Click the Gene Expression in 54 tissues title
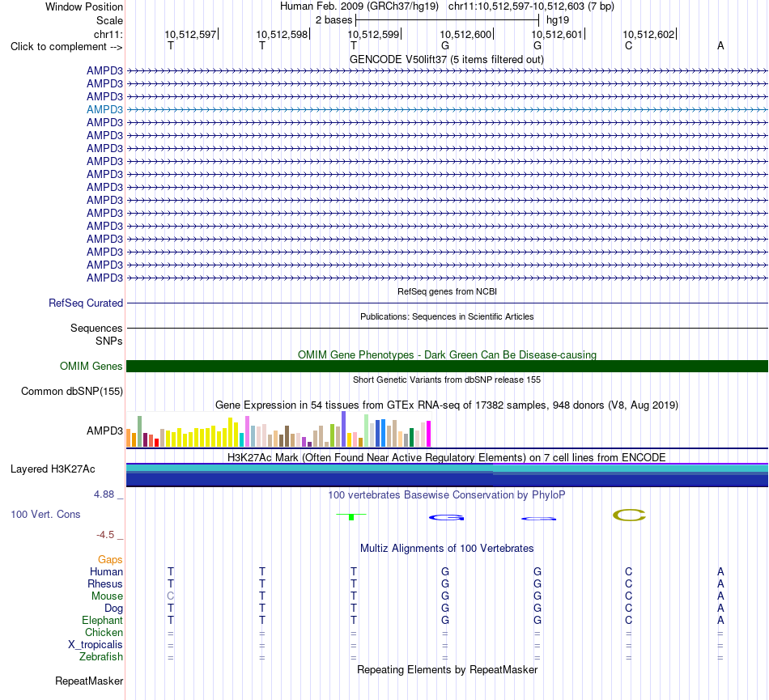Screen dimensions: 769x700 [x=447, y=405]
